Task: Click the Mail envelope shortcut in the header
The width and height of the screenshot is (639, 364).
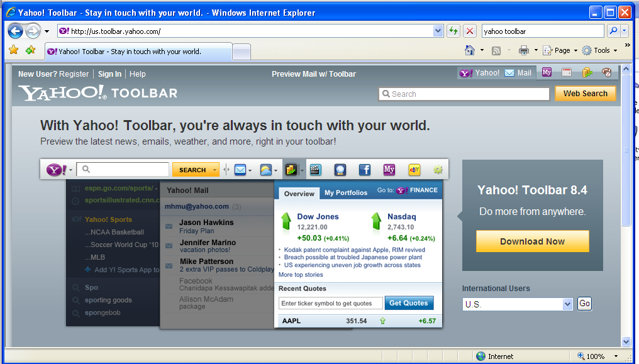Action: [x=518, y=73]
